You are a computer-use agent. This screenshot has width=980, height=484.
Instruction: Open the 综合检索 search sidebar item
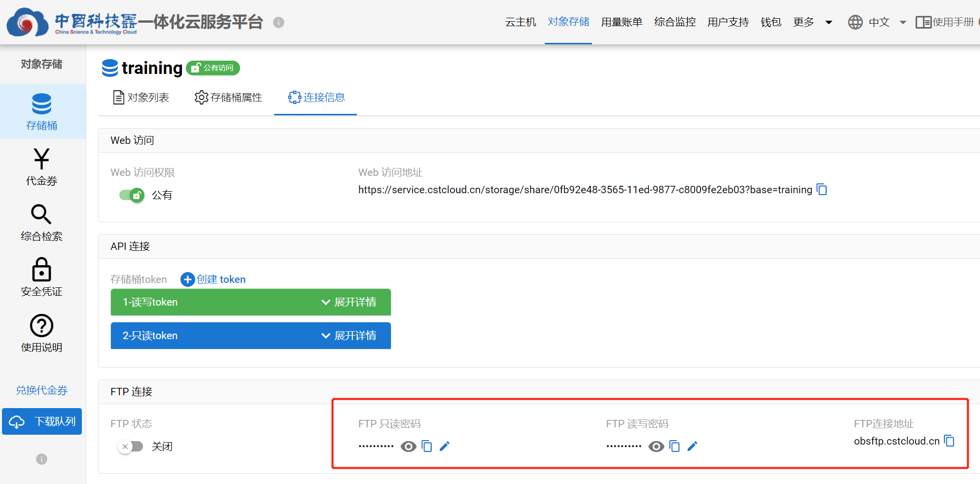pos(42,223)
